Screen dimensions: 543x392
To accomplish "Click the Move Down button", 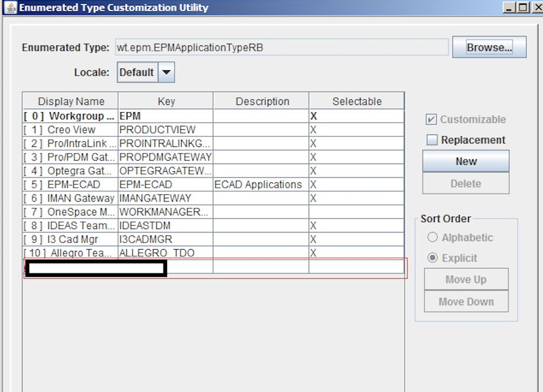I will pos(466,301).
